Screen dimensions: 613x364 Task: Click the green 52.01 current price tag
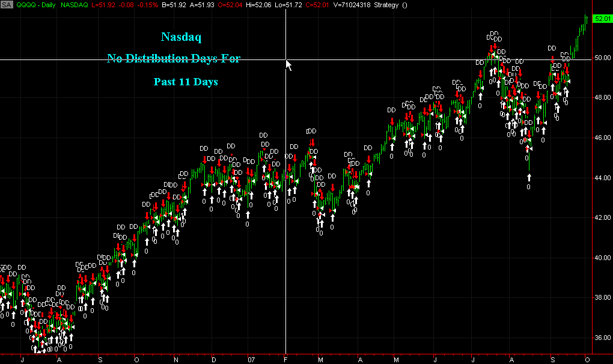[602, 19]
